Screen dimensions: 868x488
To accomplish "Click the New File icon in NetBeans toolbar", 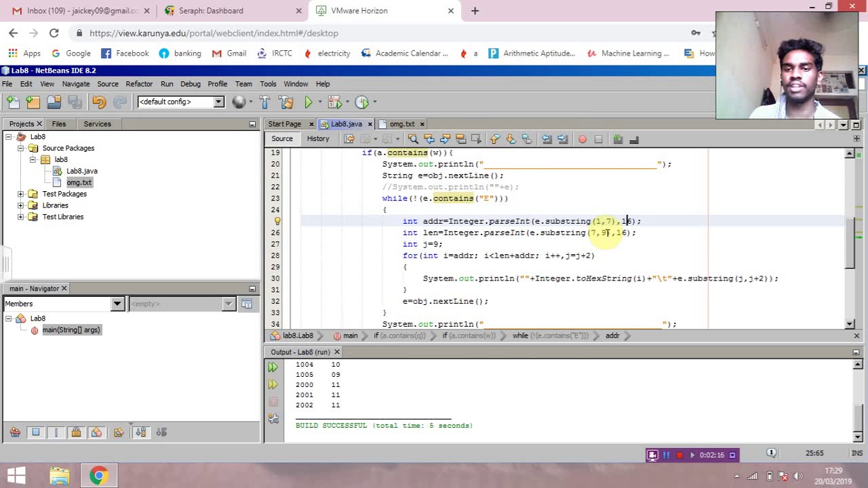I will (x=12, y=102).
